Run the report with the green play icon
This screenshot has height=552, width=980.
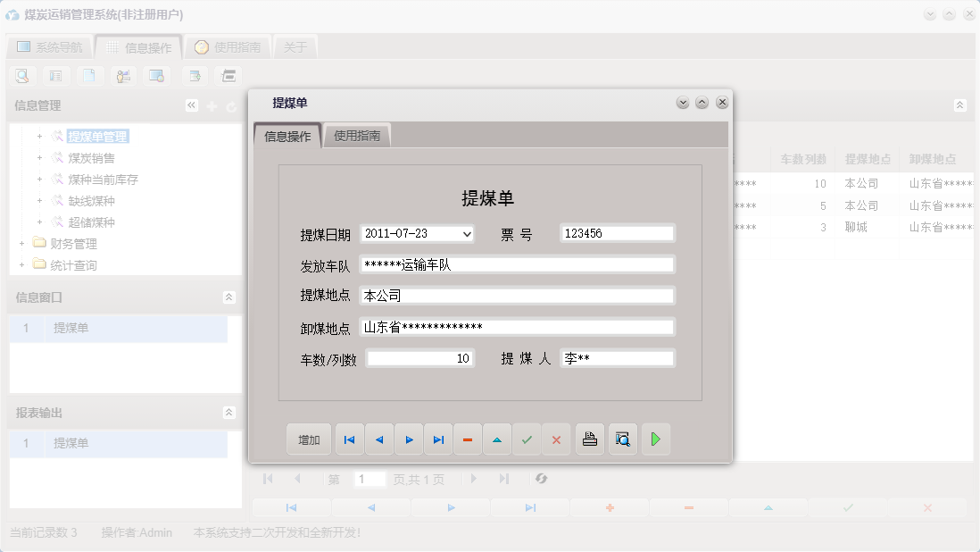656,439
